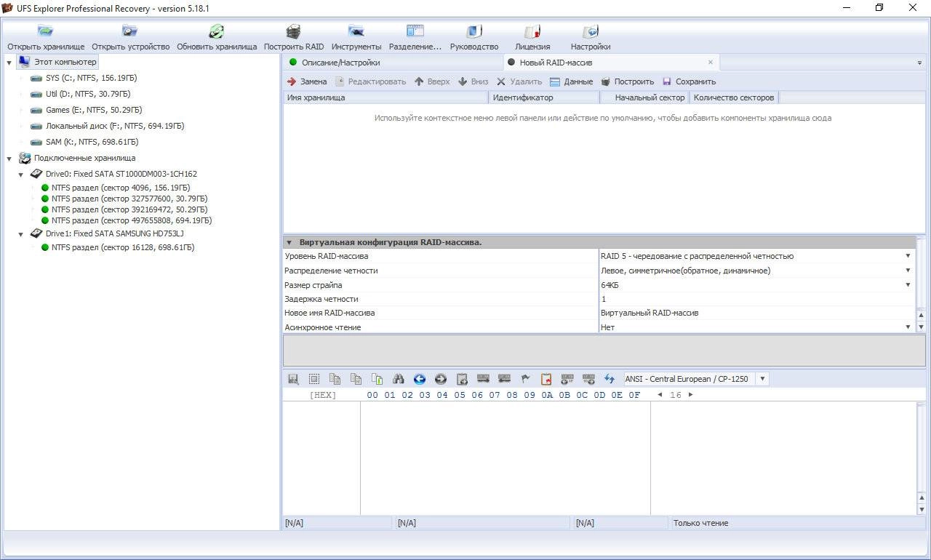Open the Настройки settings icon
Image resolution: width=931 pixels, height=560 pixels.
pyautogui.click(x=591, y=31)
